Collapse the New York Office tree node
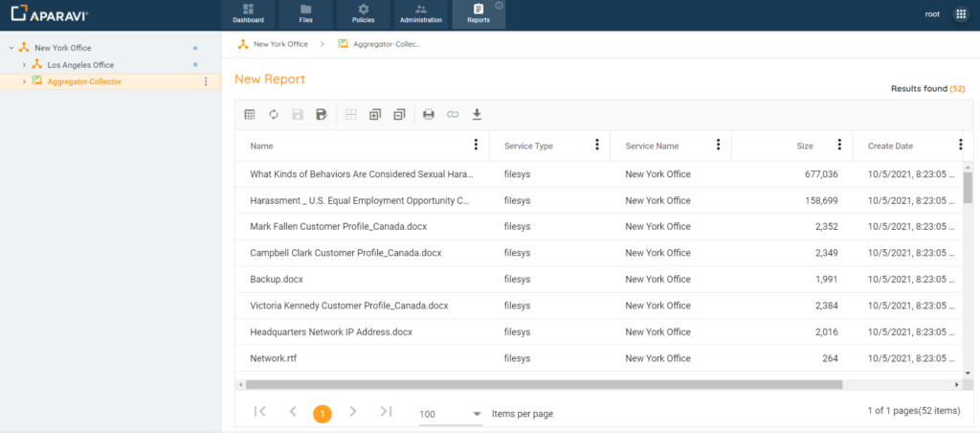 (11, 48)
